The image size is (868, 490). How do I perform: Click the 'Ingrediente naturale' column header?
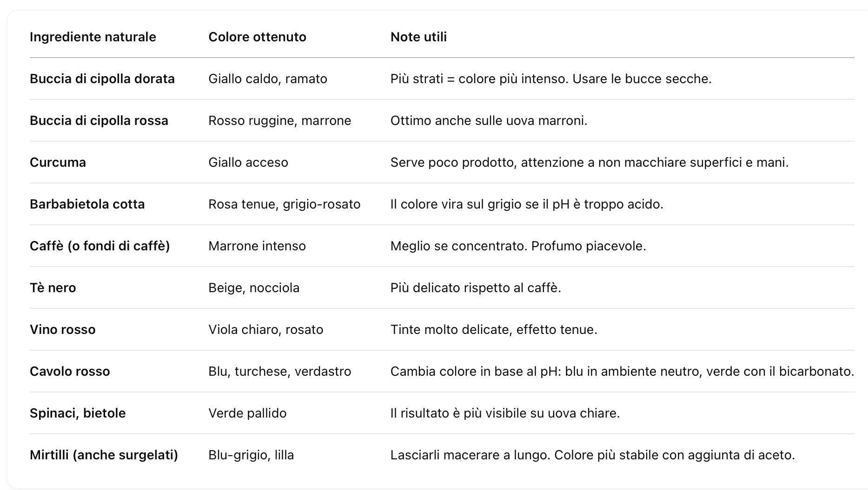tap(93, 37)
